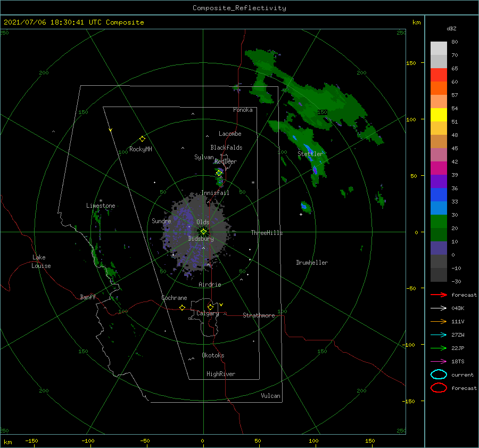Click the red forecast arrow in legend
The width and height of the screenshot is (479, 448).
tap(439, 295)
